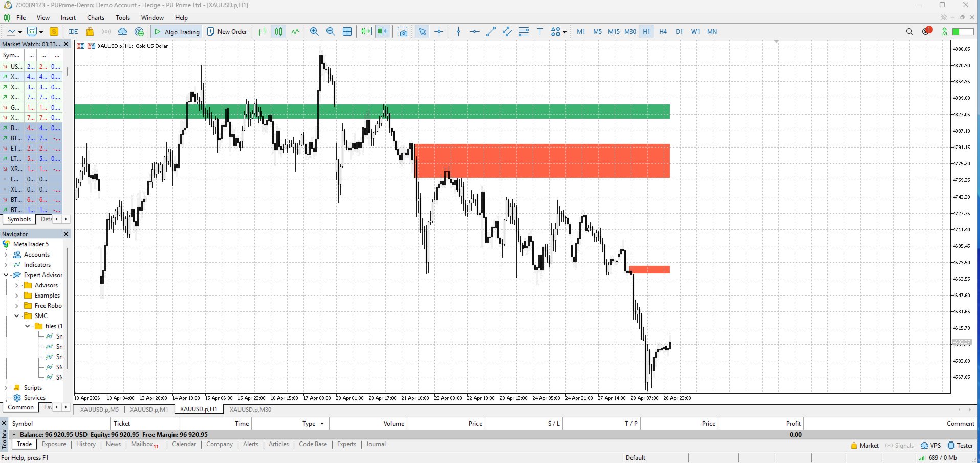Switch timeframe to H4

tap(663, 32)
